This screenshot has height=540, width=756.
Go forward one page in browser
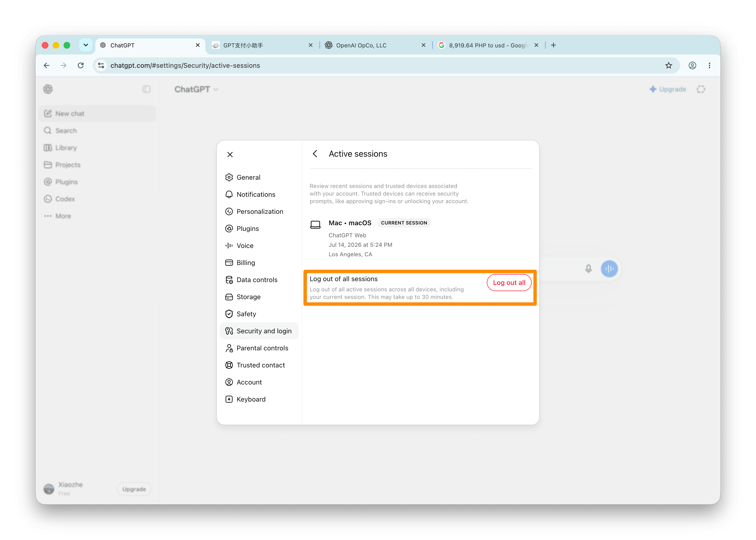click(x=64, y=65)
